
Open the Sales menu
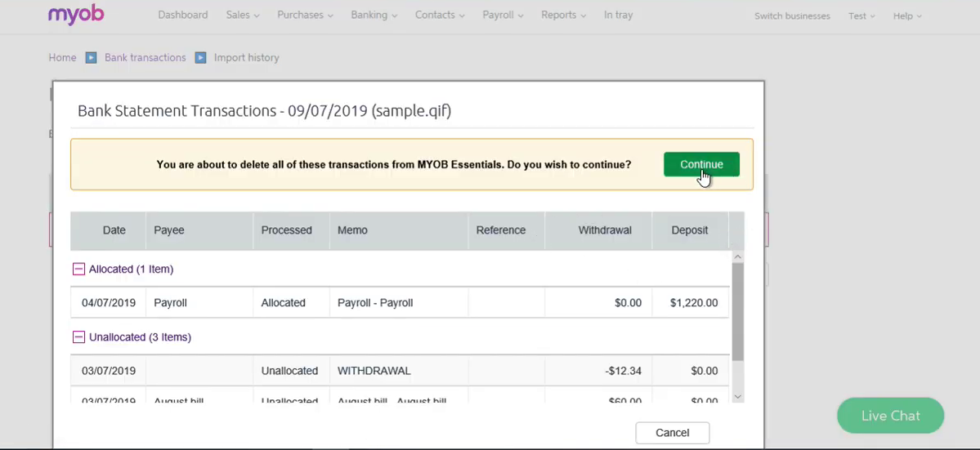(x=243, y=15)
